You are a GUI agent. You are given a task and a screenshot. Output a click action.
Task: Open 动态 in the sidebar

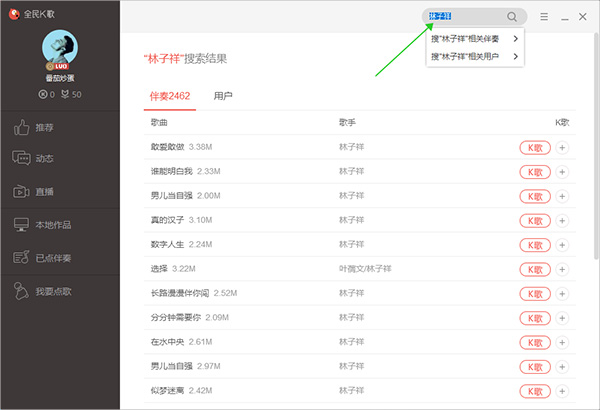(x=45, y=159)
